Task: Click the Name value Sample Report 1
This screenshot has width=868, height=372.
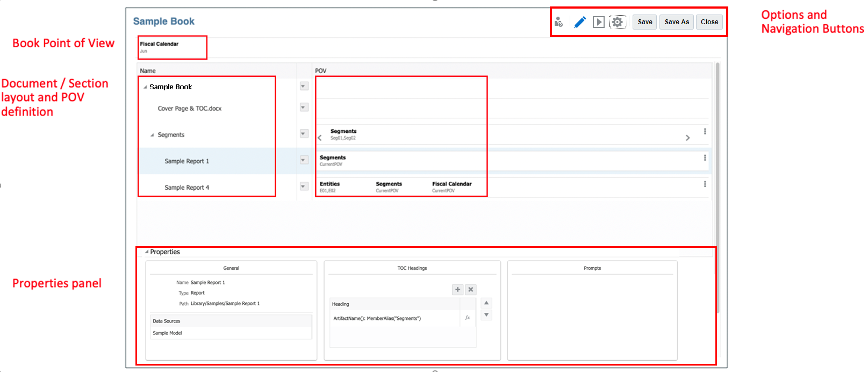Action: (207, 282)
